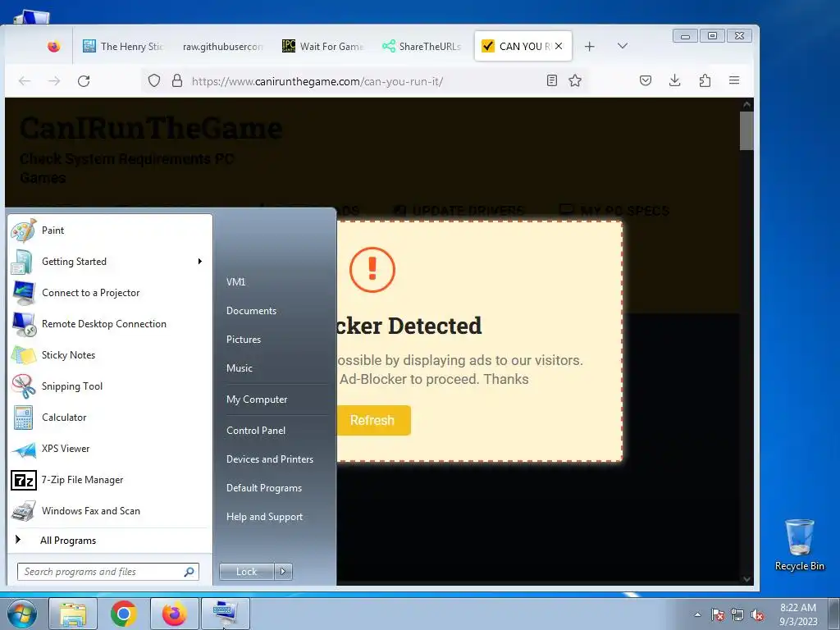Switch to Firefox taskbar button

pos(175,614)
